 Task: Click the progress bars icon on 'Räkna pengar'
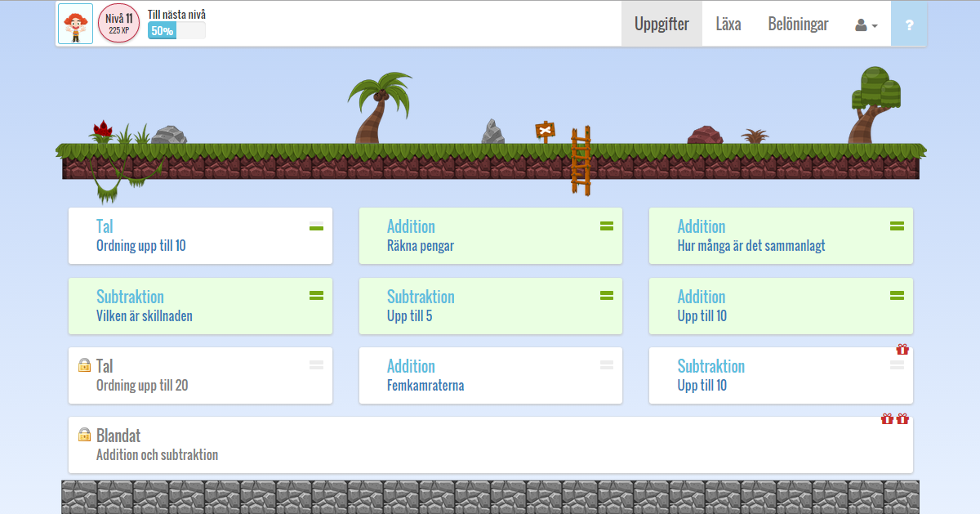point(607,226)
